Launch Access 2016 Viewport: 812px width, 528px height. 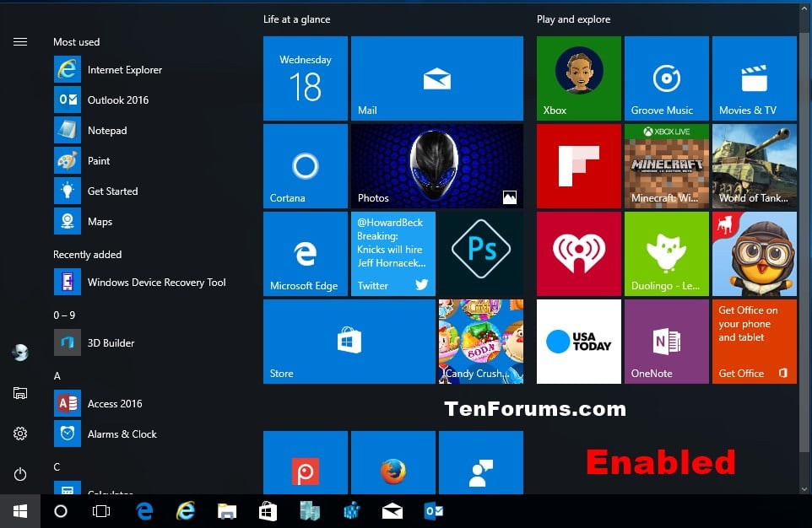tap(99, 403)
